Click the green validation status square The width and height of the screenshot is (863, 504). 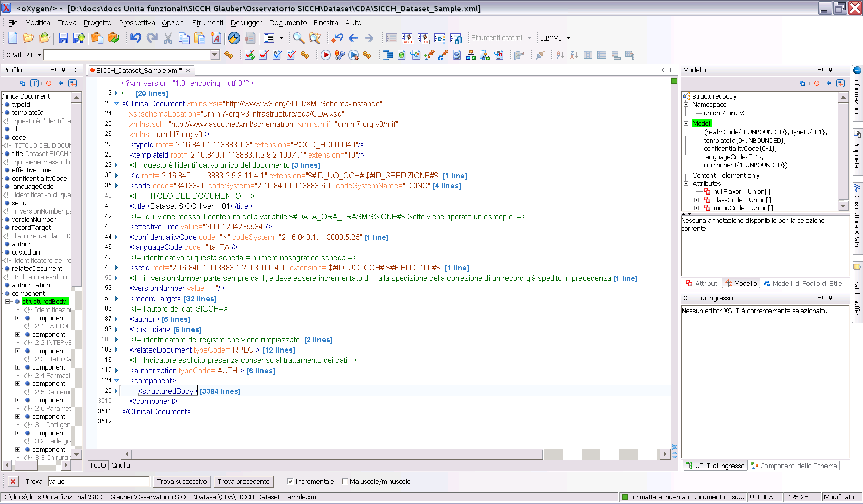[674, 81]
